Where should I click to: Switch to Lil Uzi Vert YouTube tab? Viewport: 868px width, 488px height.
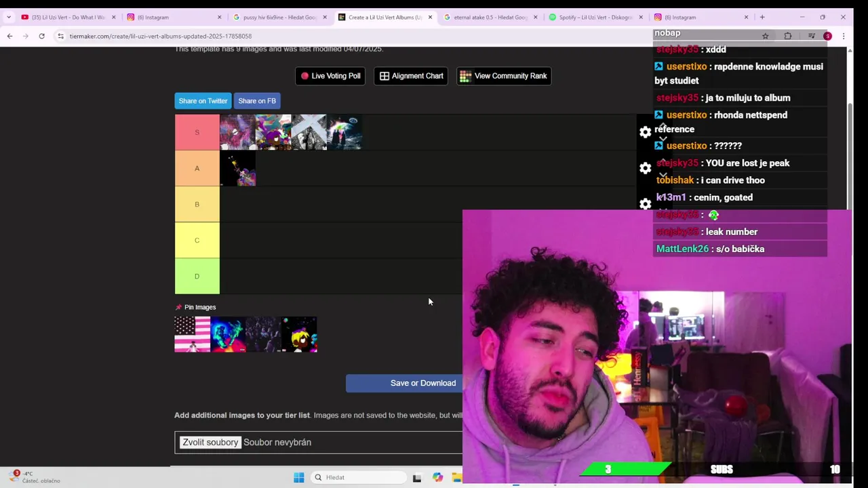68,17
